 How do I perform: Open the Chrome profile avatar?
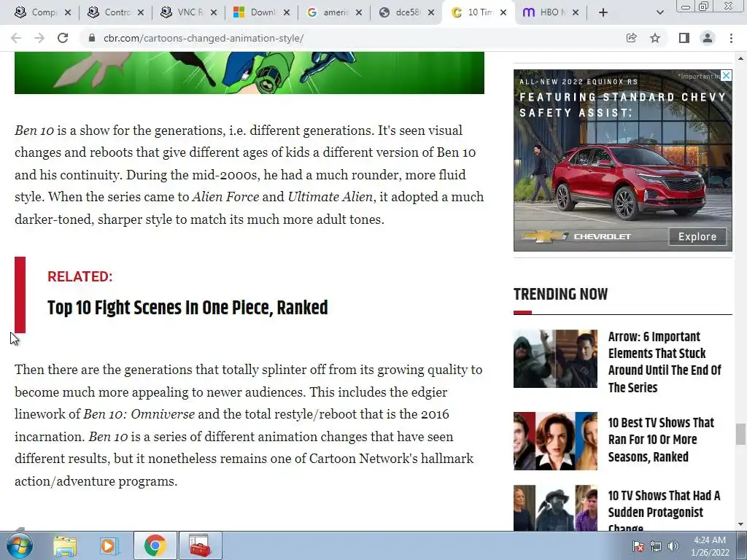[708, 38]
